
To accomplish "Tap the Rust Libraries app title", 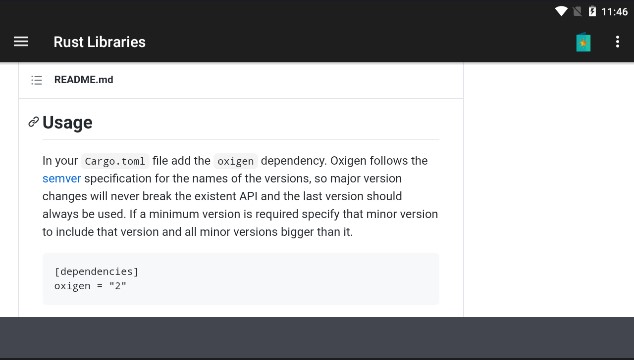I will (x=99, y=42).
